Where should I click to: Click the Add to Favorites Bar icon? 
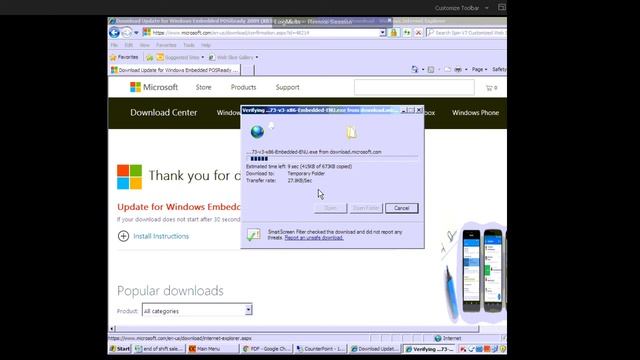pos(150,58)
